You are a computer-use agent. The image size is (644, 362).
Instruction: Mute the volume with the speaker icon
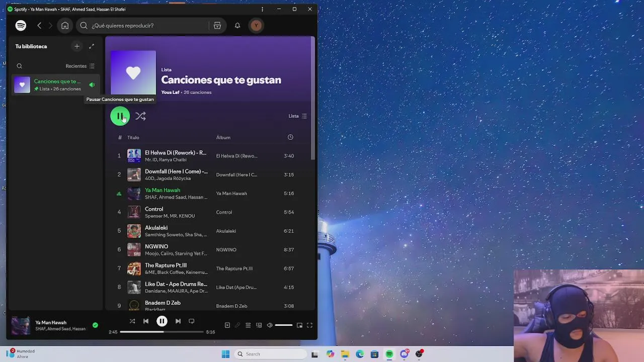click(x=270, y=325)
